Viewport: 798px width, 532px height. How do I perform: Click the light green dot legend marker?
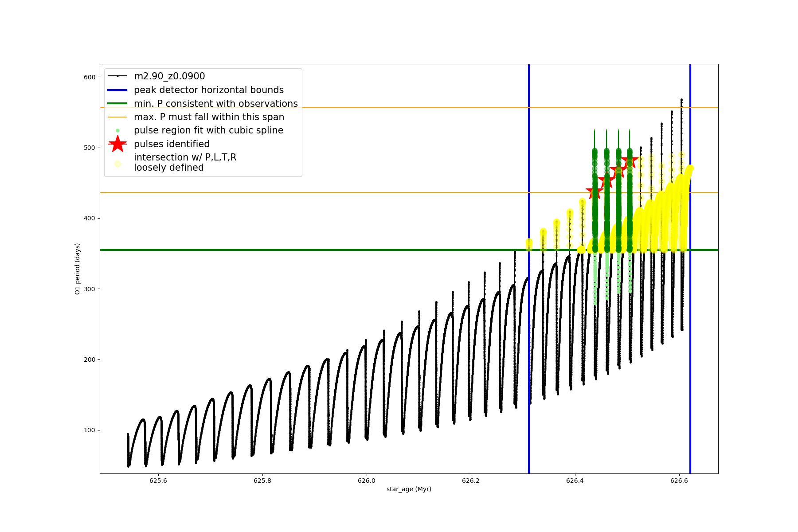(x=117, y=130)
